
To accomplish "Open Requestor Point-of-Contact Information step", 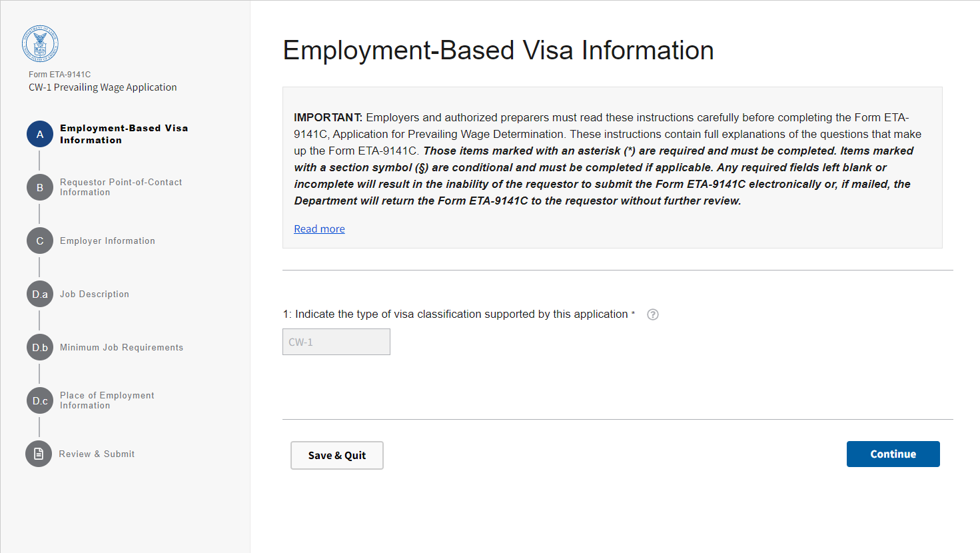I will pos(121,187).
